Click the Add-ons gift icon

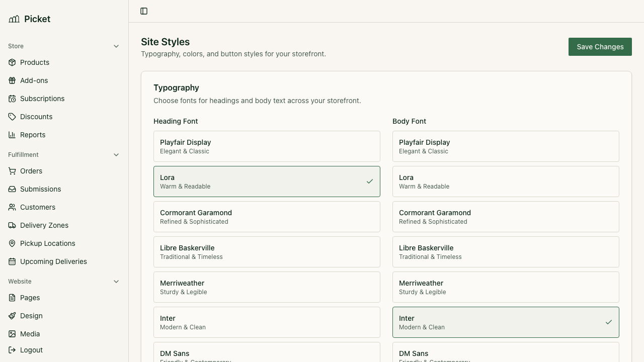(12, 80)
